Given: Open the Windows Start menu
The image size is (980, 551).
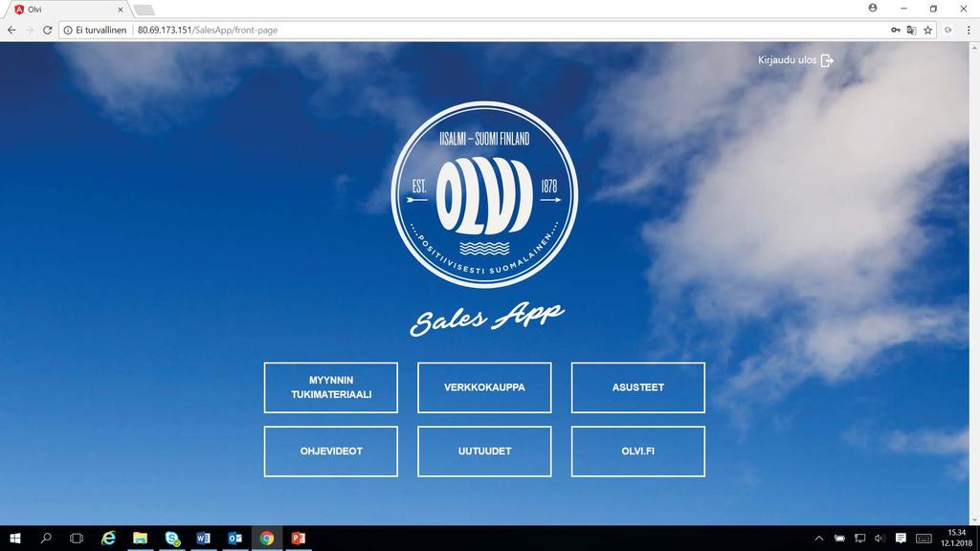Looking at the screenshot, I should click(x=15, y=538).
